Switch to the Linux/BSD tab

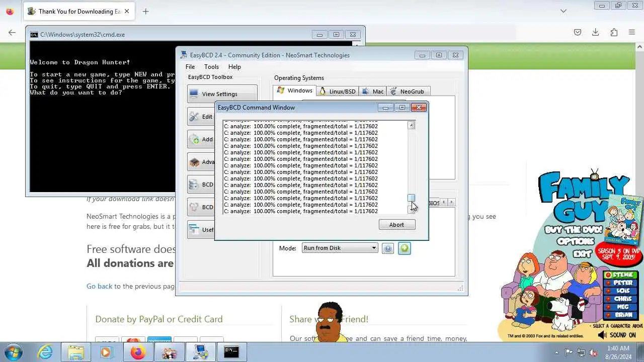338,92
